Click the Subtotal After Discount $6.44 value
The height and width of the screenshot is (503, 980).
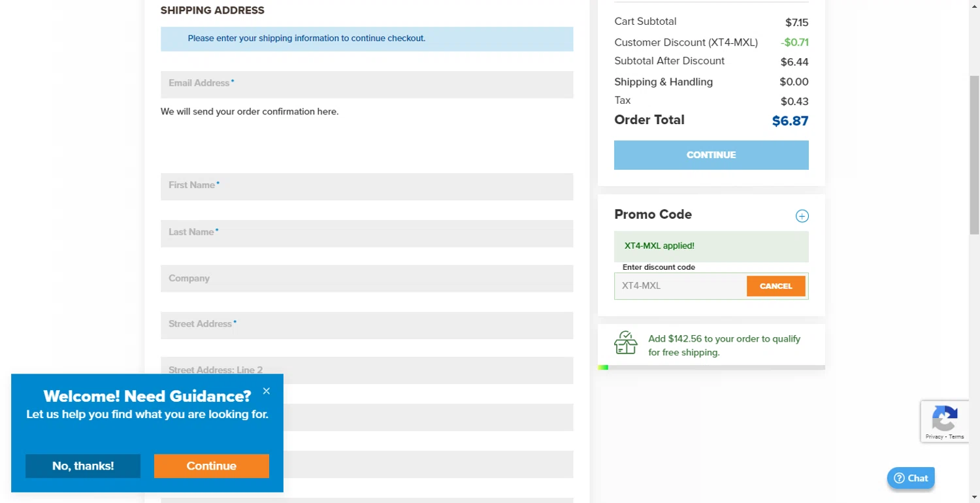[x=794, y=62]
